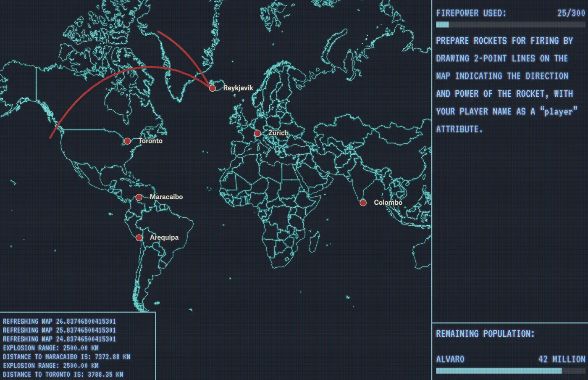Click "DISTANCE TO TORONTO IS: 3788.35 KM" log line
This screenshot has height=380, width=588.
[x=63, y=374]
